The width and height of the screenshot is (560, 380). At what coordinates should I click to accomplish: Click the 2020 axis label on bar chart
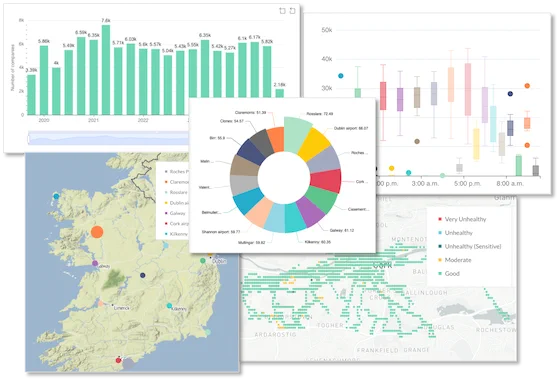44,120
